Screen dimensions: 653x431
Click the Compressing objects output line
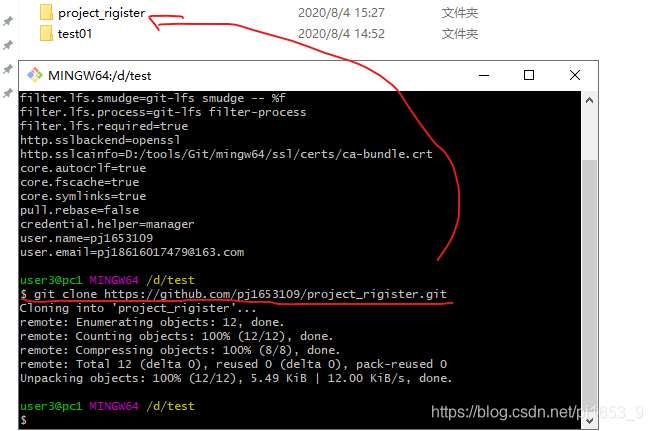[180, 351]
